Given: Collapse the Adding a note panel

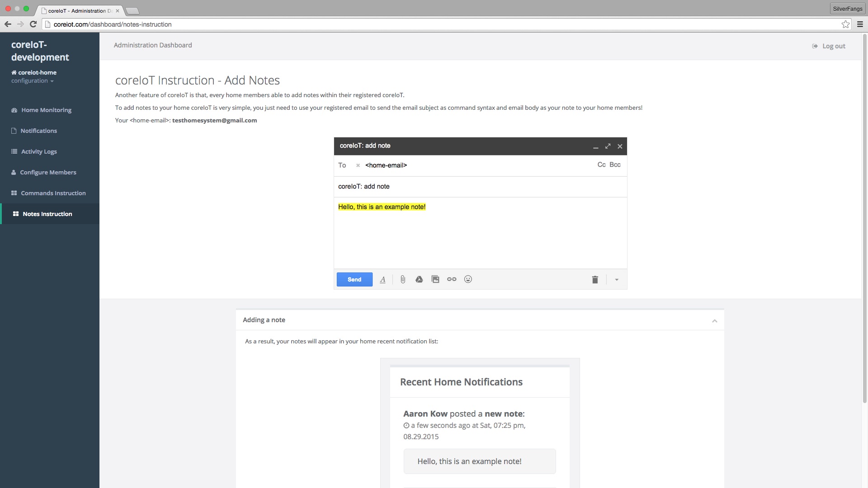Looking at the screenshot, I should point(714,321).
